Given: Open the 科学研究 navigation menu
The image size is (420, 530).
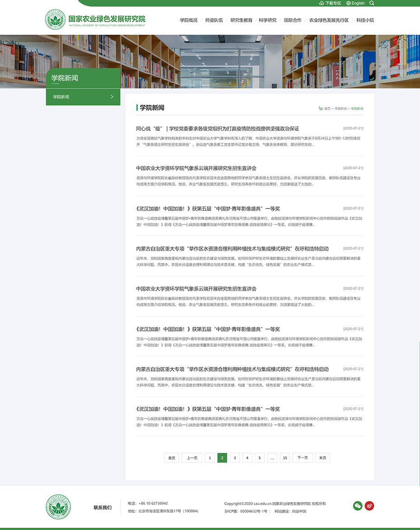Looking at the screenshot, I should point(267,20).
